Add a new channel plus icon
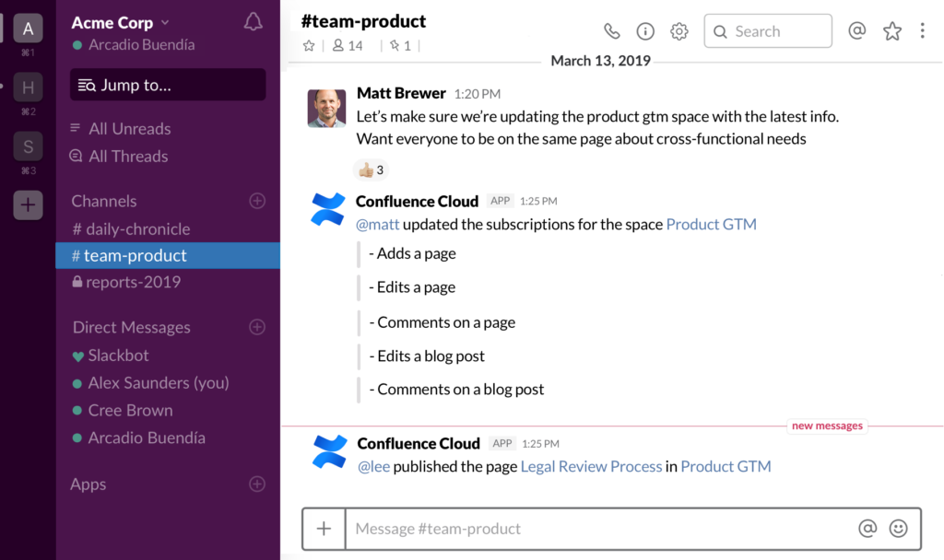Screen dimensions: 944x560 [x=257, y=201]
